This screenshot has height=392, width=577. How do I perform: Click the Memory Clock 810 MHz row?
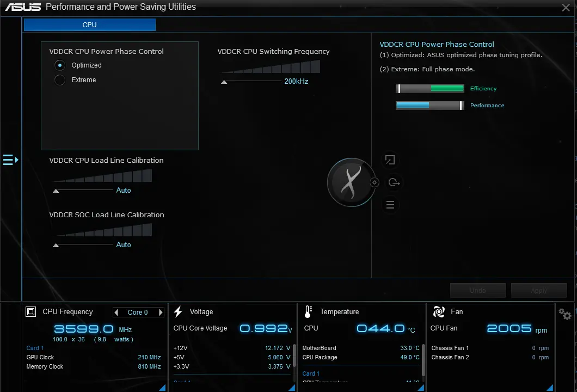point(94,366)
